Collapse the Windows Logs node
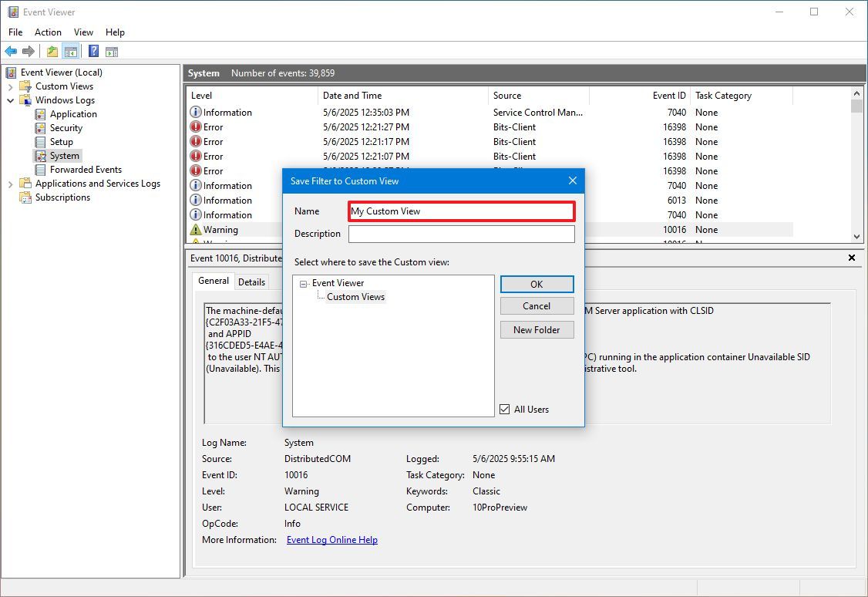 [x=11, y=99]
